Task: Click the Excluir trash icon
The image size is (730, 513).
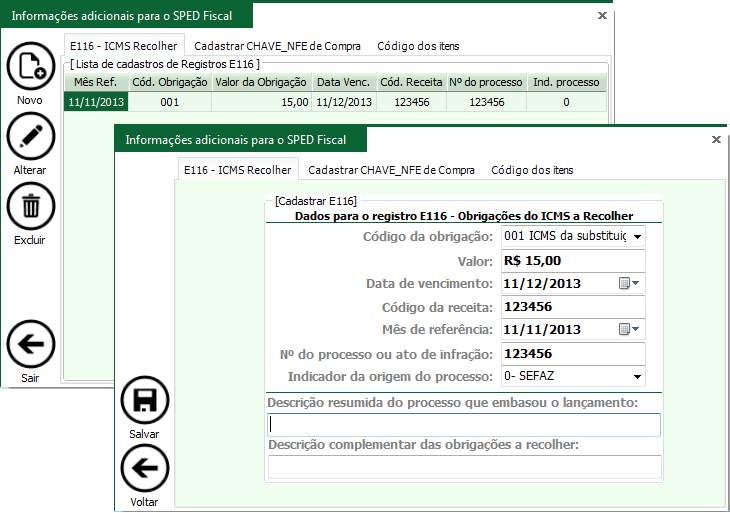Action: pos(31,206)
